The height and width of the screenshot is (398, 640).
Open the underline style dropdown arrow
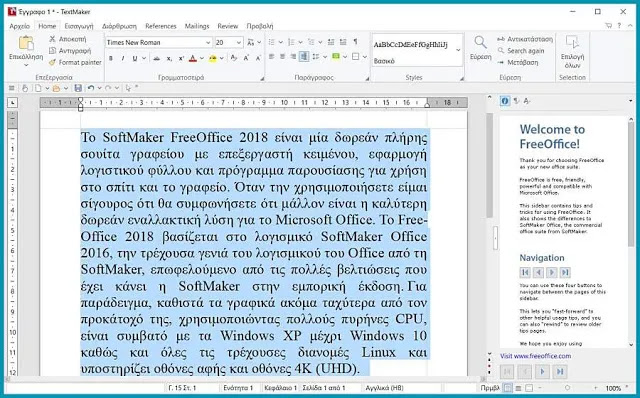coord(144,58)
